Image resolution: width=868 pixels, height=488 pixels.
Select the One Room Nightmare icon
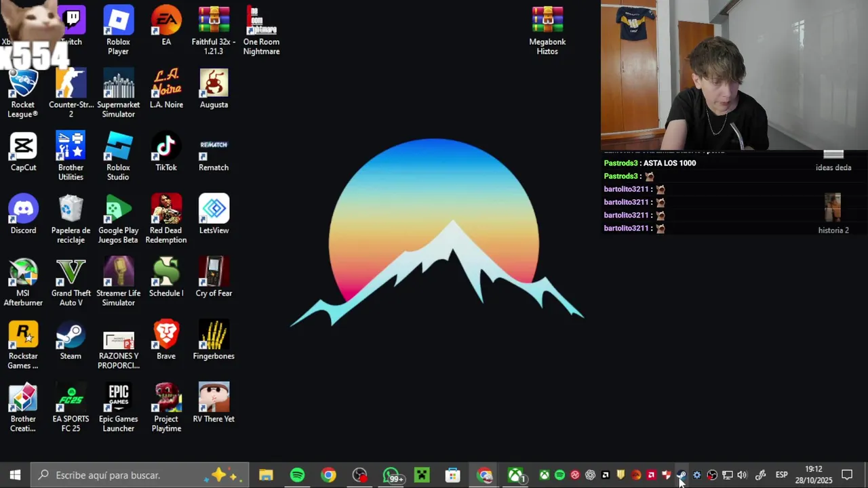pyautogui.click(x=261, y=30)
